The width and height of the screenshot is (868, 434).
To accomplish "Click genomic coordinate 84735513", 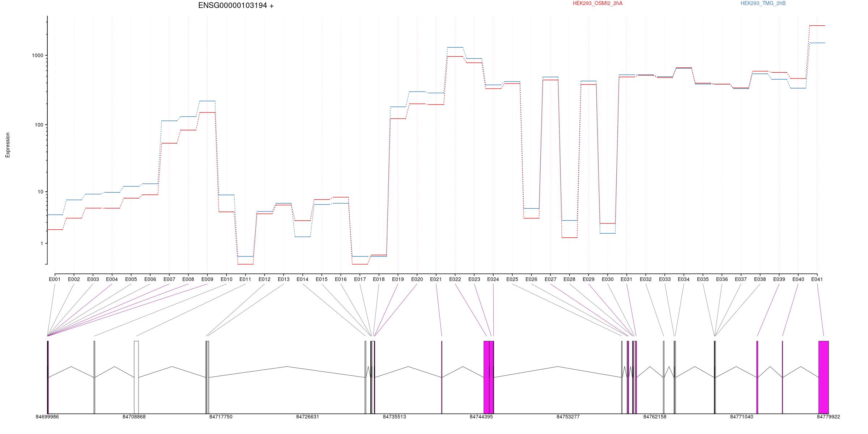I will (x=395, y=417).
